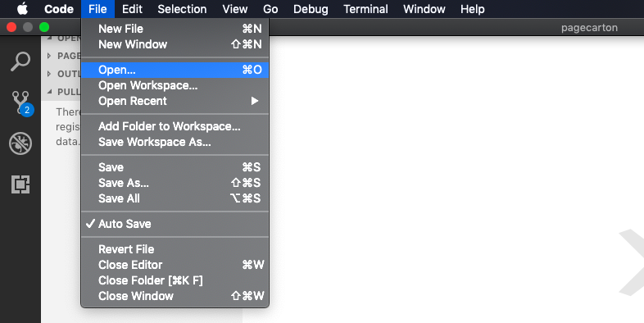Choose Open... from the File menu

(175, 70)
